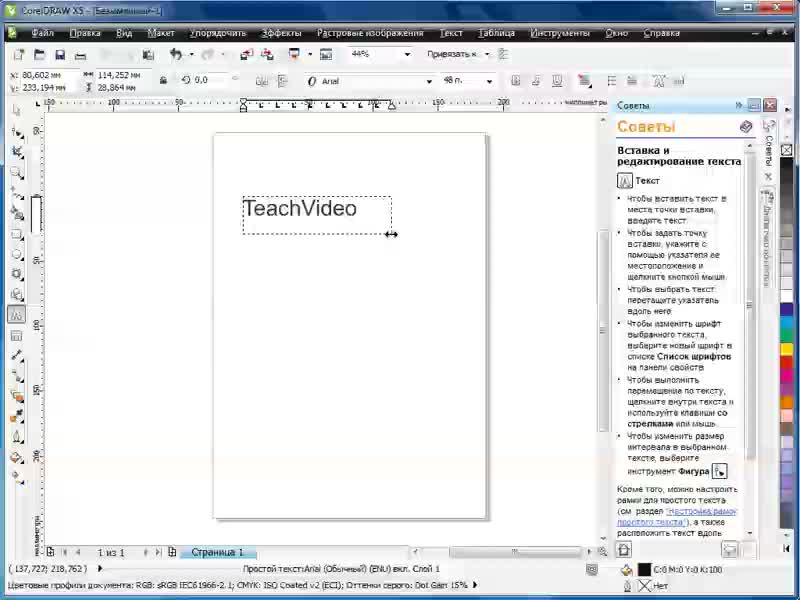The height and width of the screenshot is (600, 800).
Task: Select the Dimension tool
Action: pyautogui.click(x=17, y=356)
